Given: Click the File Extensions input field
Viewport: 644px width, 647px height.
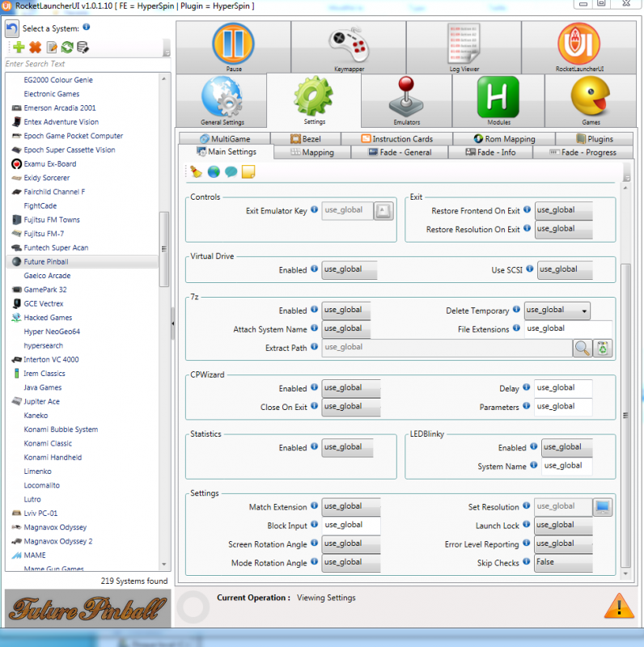Looking at the screenshot, I should (x=568, y=329).
